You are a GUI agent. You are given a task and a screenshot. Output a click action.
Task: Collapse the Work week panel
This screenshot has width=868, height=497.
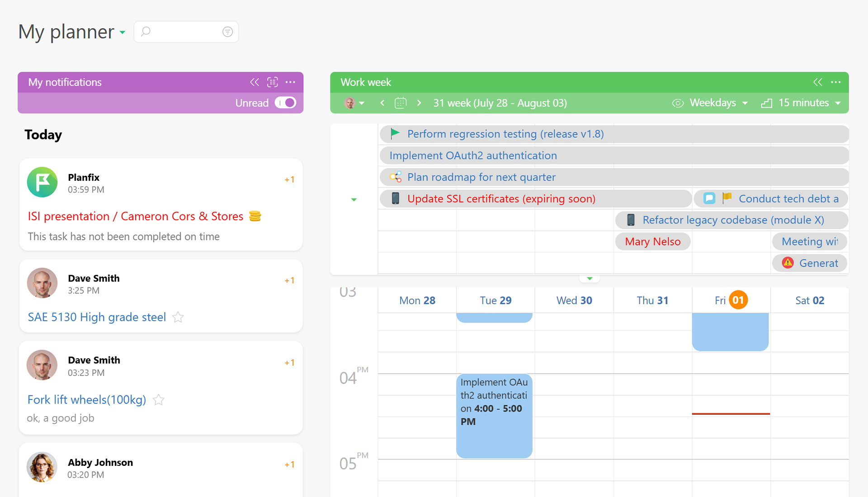tap(817, 82)
